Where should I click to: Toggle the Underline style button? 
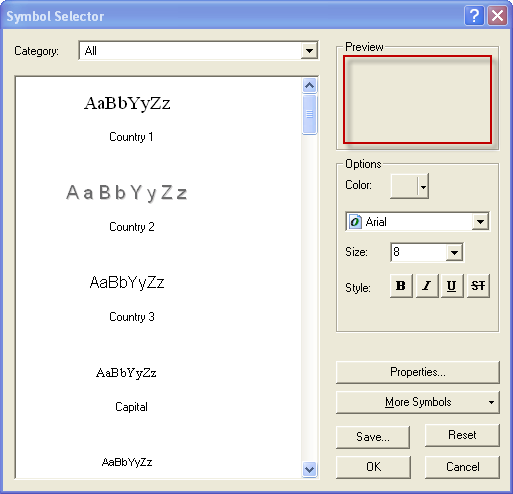452,286
